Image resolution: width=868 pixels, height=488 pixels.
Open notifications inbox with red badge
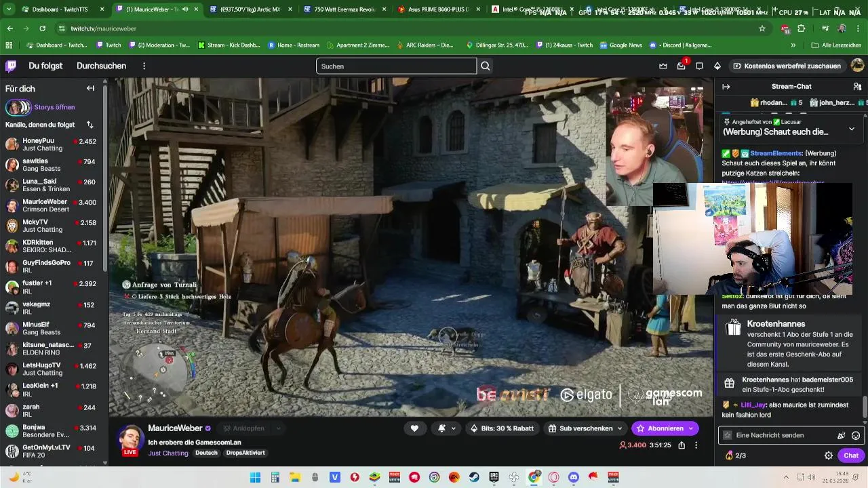pyautogui.click(x=682, y=66)
